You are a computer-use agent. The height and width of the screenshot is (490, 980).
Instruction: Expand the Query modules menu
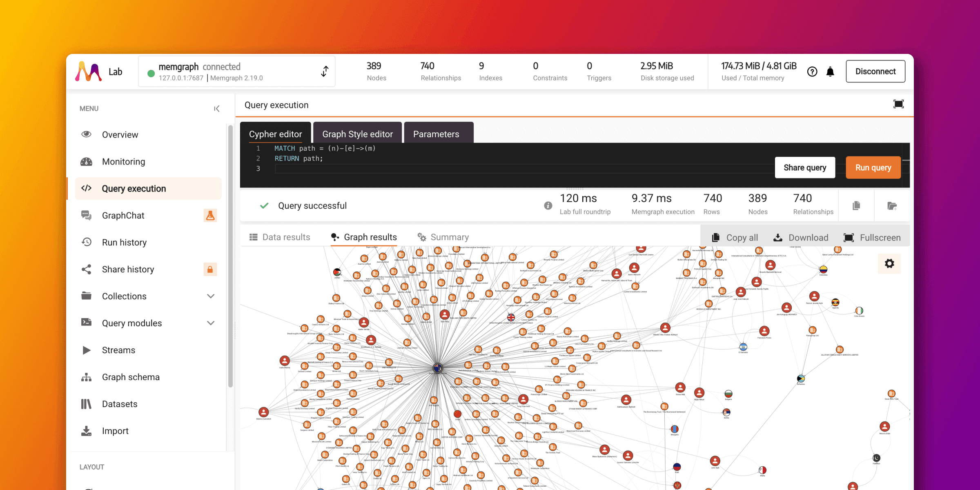tap(211, 323)
